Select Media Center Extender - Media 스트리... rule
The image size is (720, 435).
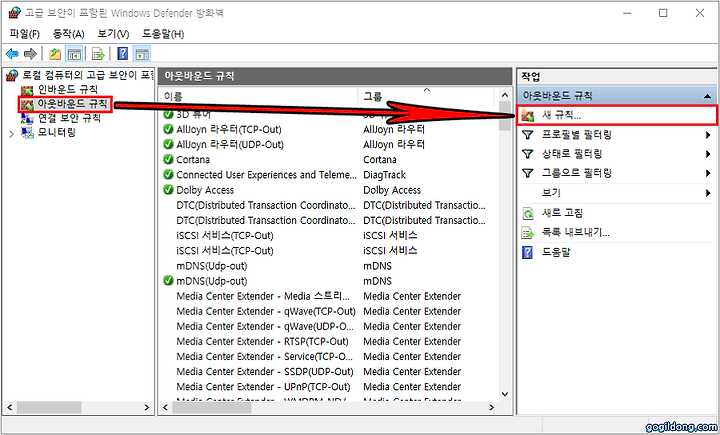click(263, 296)
